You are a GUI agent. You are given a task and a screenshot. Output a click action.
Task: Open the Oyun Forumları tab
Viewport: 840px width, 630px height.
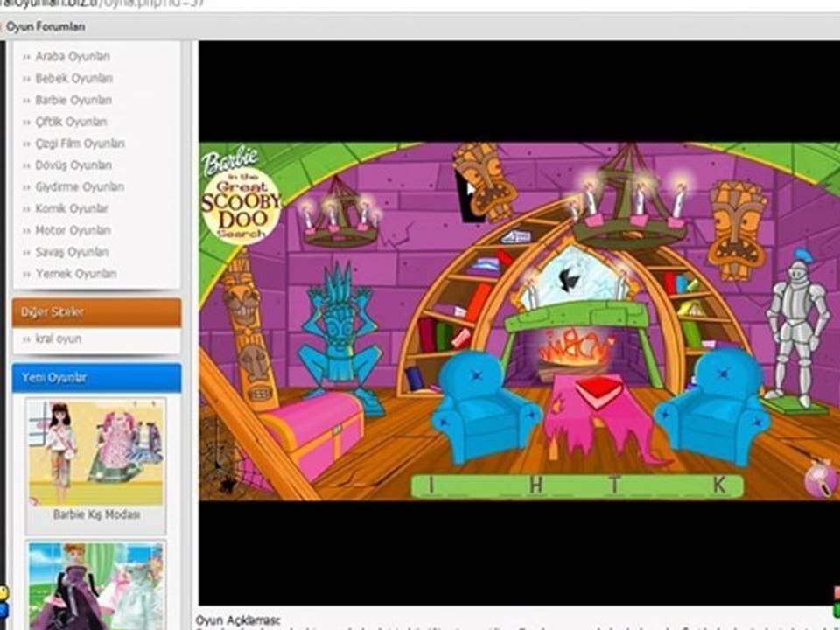[45, 27]
